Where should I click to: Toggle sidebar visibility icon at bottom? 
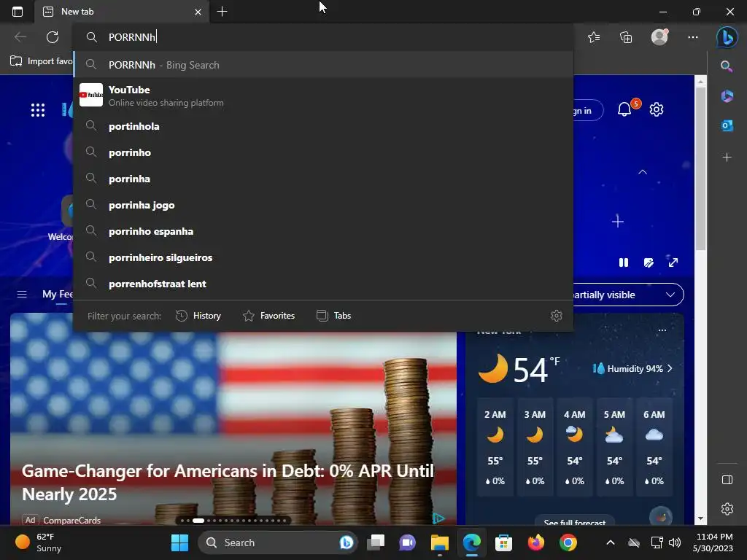coord(727,480)
